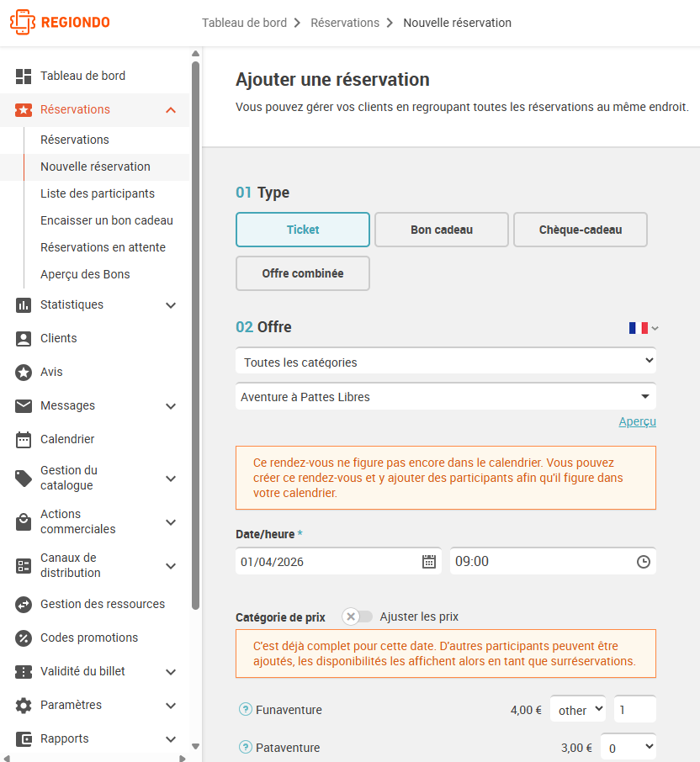Expand the Gestion du catalogue chevron
This screenshot has width=700, height=762.
point(171,479)
